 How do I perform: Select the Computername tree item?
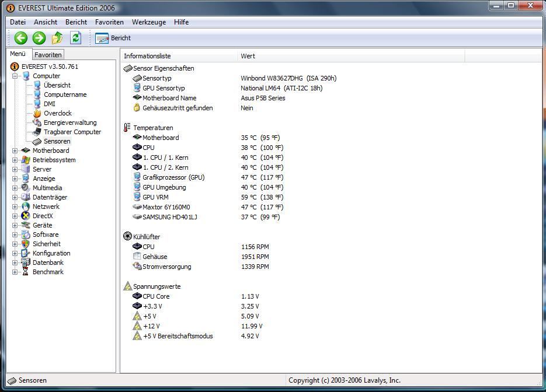(x=65, y=94)
